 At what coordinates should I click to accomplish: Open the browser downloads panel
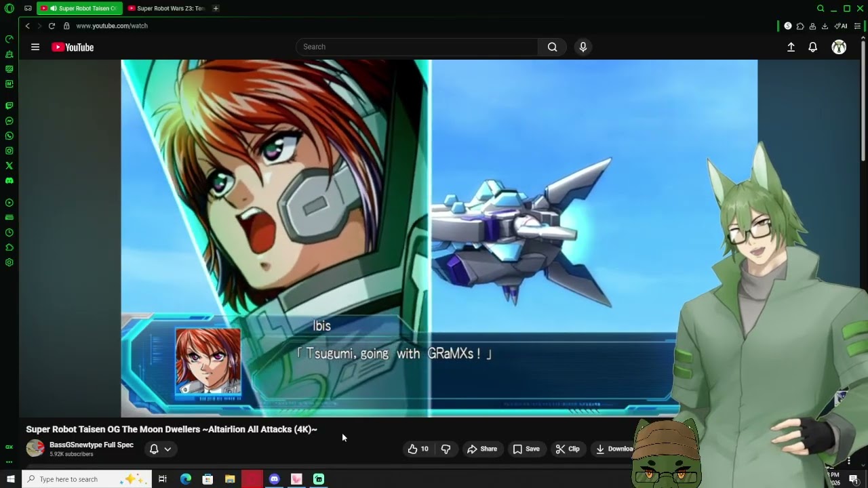click(x=825, y=26)
